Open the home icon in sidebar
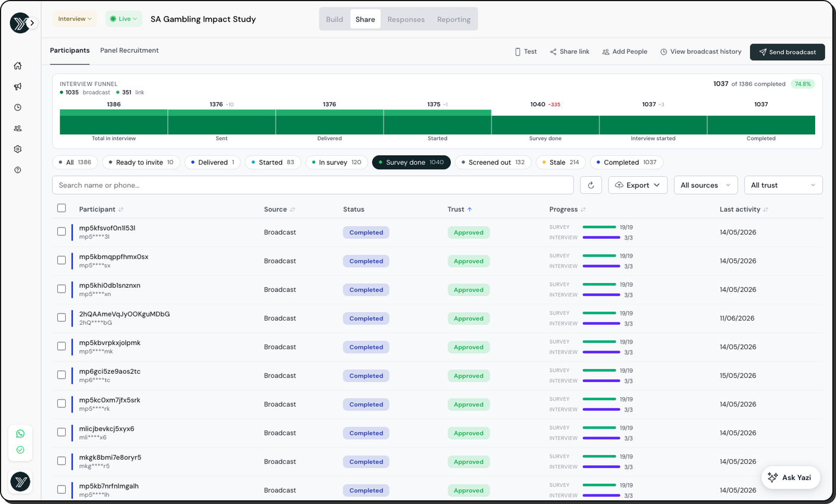Image resolution: width=836 pixels, height=504 pixels. click(18, 66)
